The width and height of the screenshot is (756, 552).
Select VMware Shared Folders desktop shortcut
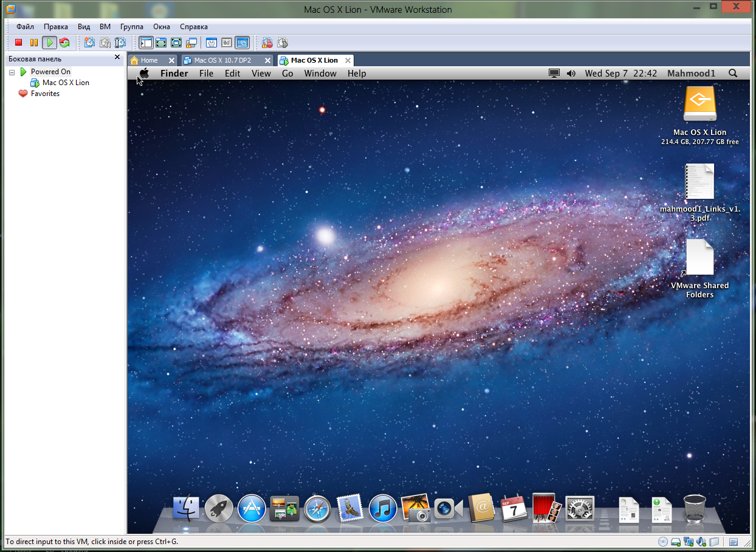699,257
